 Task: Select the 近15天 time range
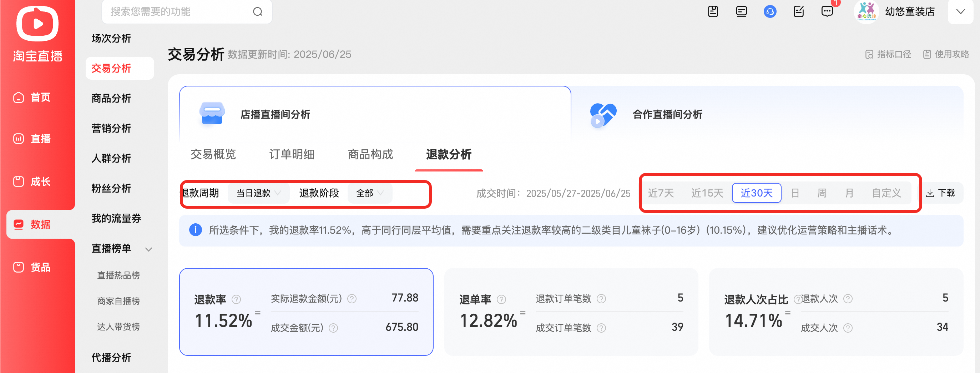point(707,193)
